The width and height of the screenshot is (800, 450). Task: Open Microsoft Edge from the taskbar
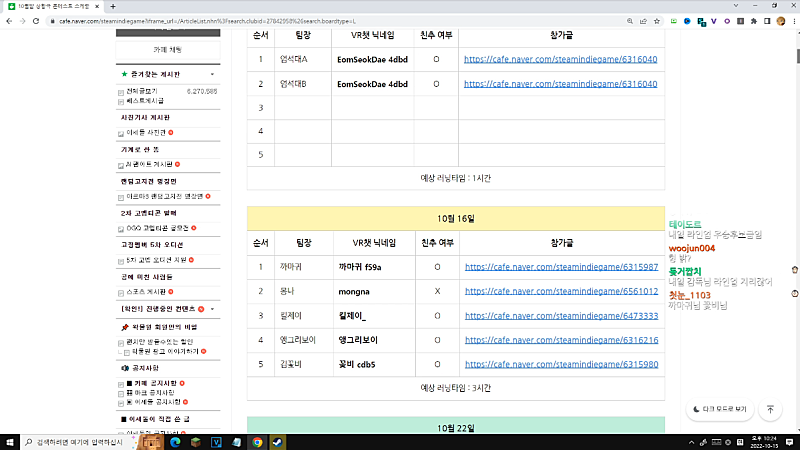(174, 441)
